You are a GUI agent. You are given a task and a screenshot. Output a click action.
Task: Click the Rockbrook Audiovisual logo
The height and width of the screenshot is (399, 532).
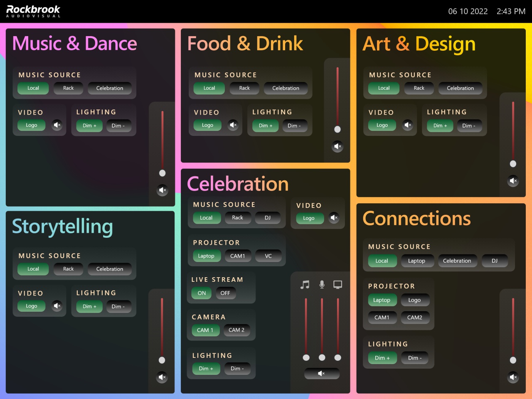[x=33, y=11]
